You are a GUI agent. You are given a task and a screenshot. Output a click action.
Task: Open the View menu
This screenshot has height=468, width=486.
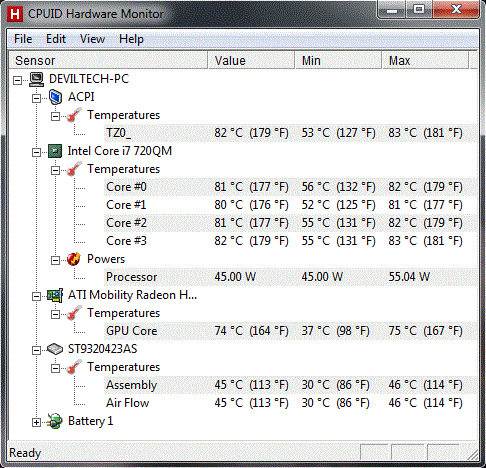point(92,39)
